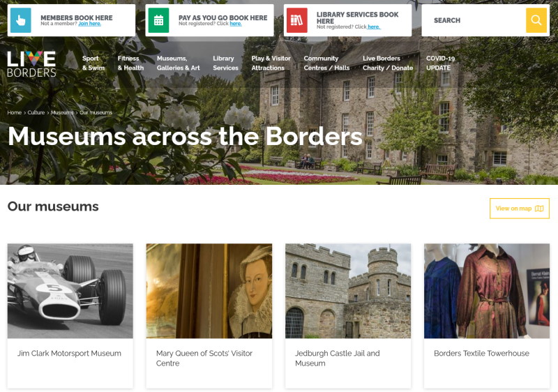Click the View on map button
This screenshot has width=558, height=392.
click(x=520, y=209)
